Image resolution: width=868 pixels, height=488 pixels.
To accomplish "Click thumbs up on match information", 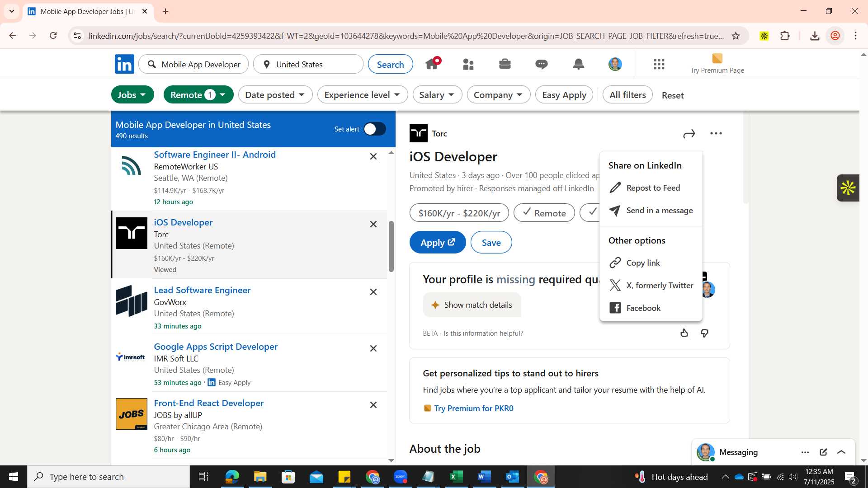I will click(684, 333).
